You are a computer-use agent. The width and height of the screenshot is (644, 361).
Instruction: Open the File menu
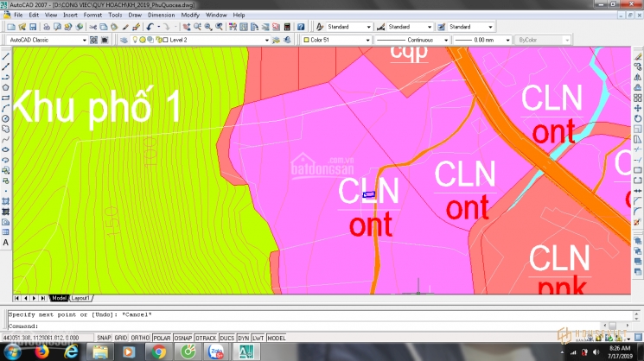(x=18, y=15)
